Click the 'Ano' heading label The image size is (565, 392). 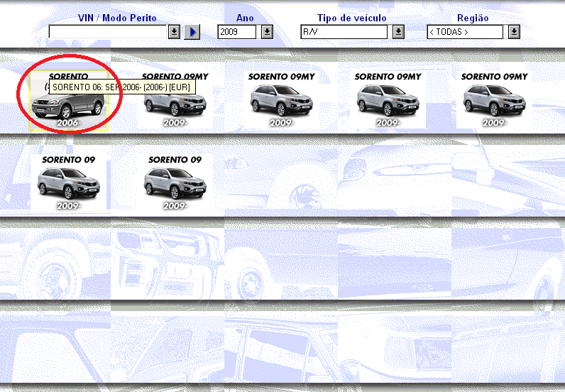pos(245,18)
